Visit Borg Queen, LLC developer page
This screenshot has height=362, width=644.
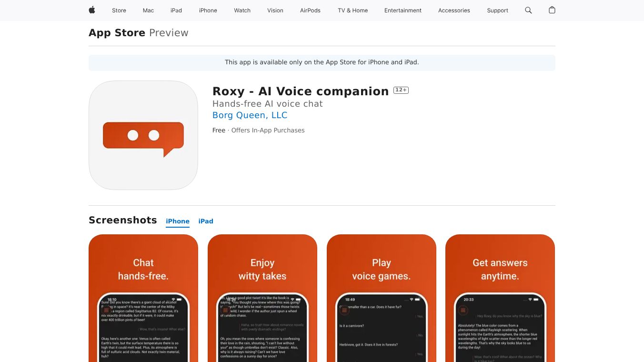pyautogui.click(x=250, y=115)
